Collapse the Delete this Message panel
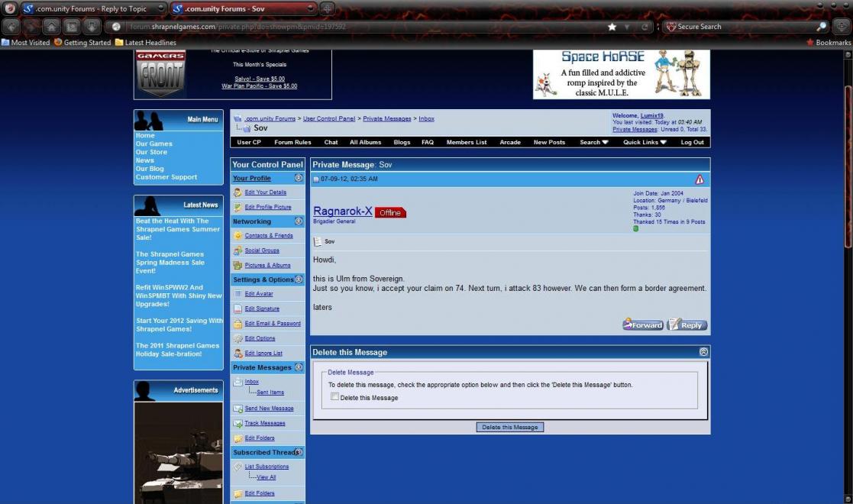 point(703,352)
